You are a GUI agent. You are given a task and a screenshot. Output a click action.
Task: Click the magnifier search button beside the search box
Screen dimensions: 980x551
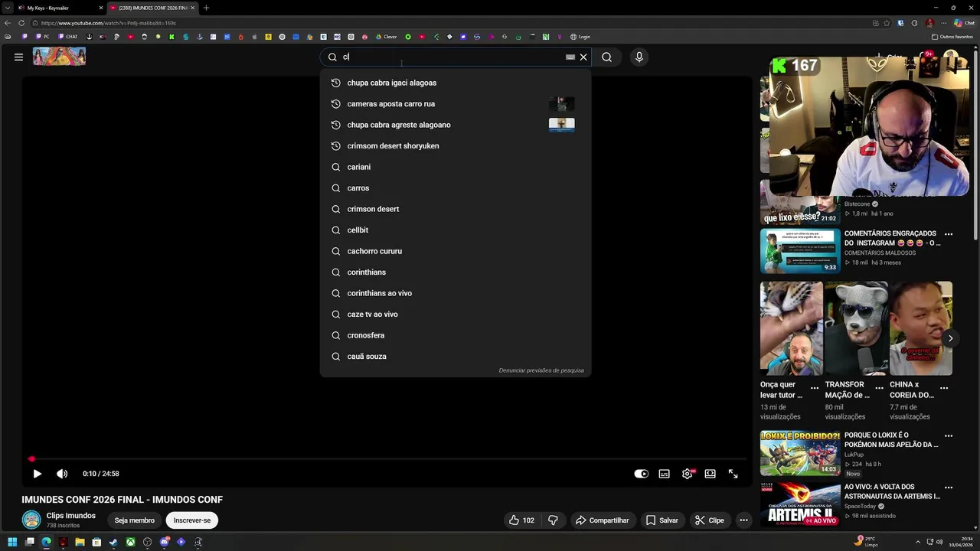606,57
